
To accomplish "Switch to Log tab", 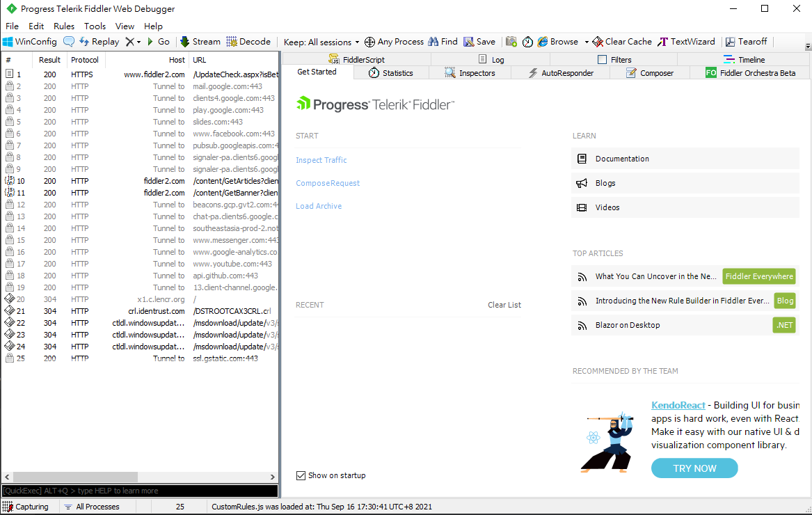I will [491, 60].
